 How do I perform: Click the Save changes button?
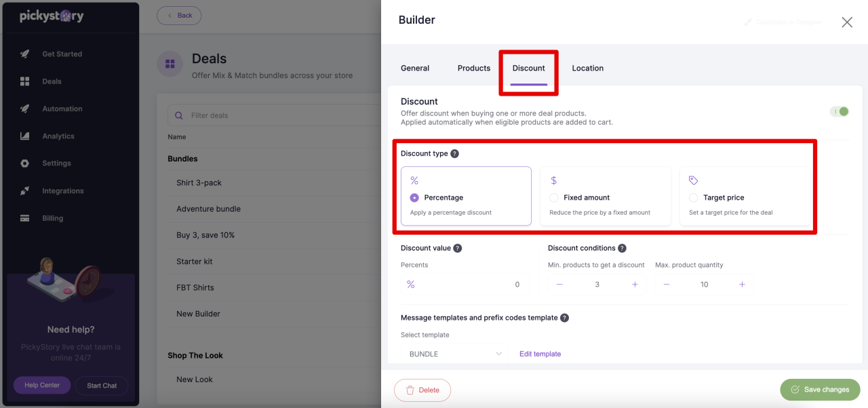pos(820,390)
